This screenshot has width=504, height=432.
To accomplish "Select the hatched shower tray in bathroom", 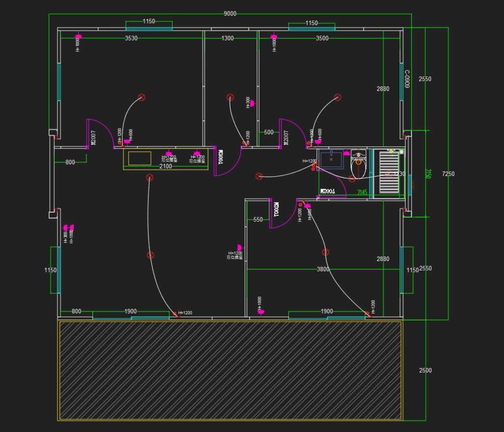I will pos(389,171).
